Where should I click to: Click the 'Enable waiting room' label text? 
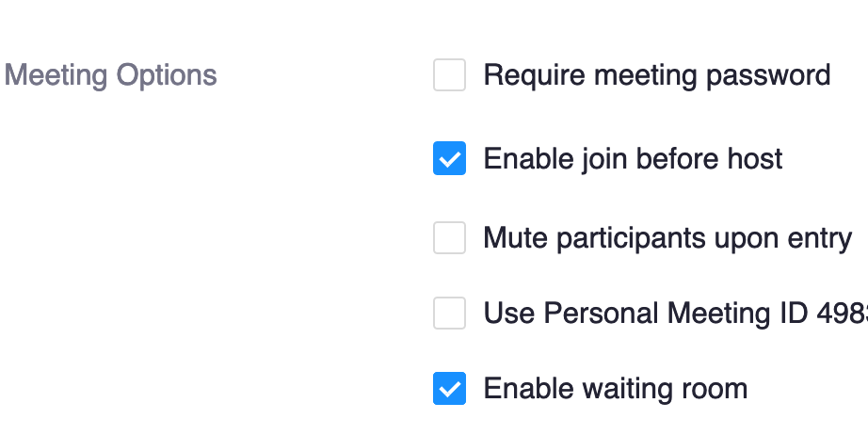tap(615, 388)
